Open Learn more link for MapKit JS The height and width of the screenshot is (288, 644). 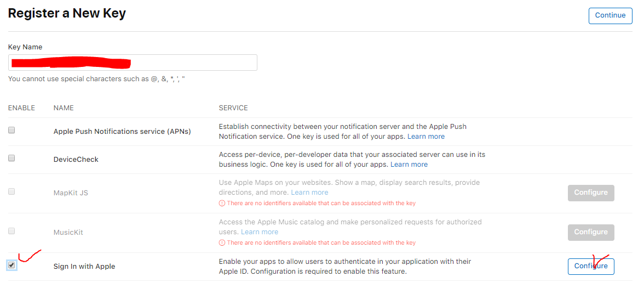click(x=310, y=192)
